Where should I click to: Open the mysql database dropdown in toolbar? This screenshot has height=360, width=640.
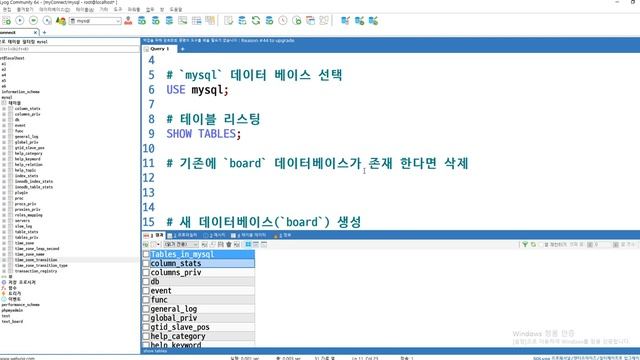[x=95, y=21]
